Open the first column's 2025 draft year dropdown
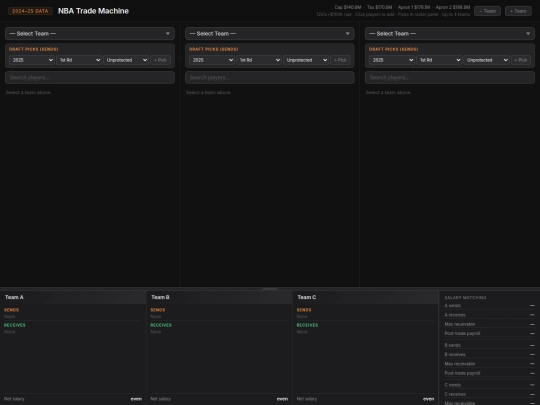This screenshot has height=405, width=540. click(32, 60)
